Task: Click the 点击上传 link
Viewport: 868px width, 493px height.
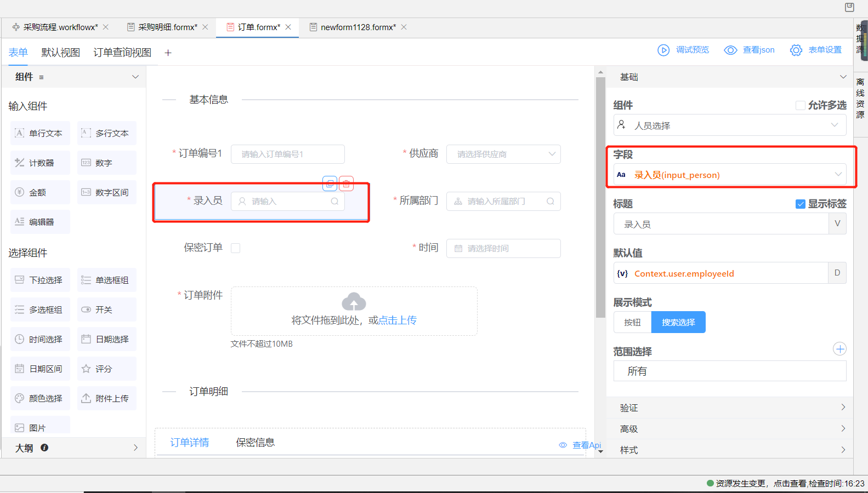Action: (398, 320)
